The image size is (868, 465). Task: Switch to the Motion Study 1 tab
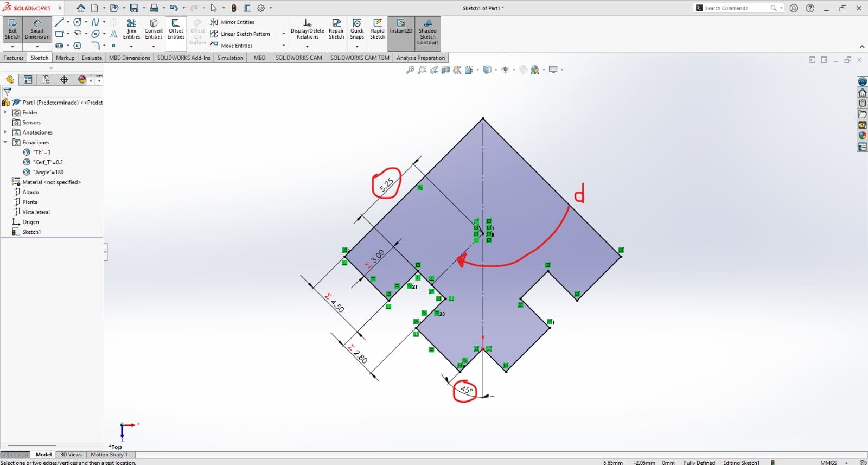(x=109, y=455)
